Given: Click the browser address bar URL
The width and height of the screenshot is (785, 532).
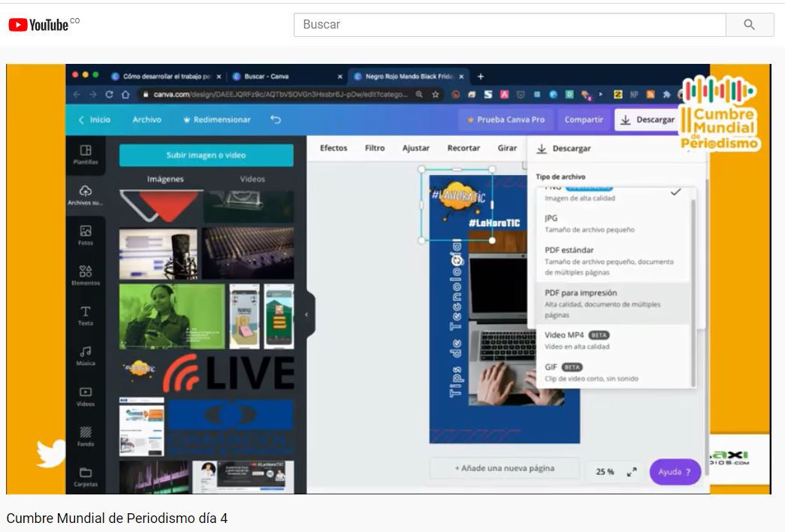Looking at the screenshot, I should (280, 94).
